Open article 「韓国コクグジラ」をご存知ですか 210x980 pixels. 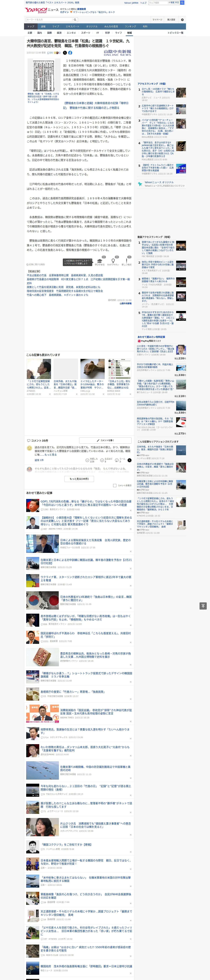[x=66, y=845]
